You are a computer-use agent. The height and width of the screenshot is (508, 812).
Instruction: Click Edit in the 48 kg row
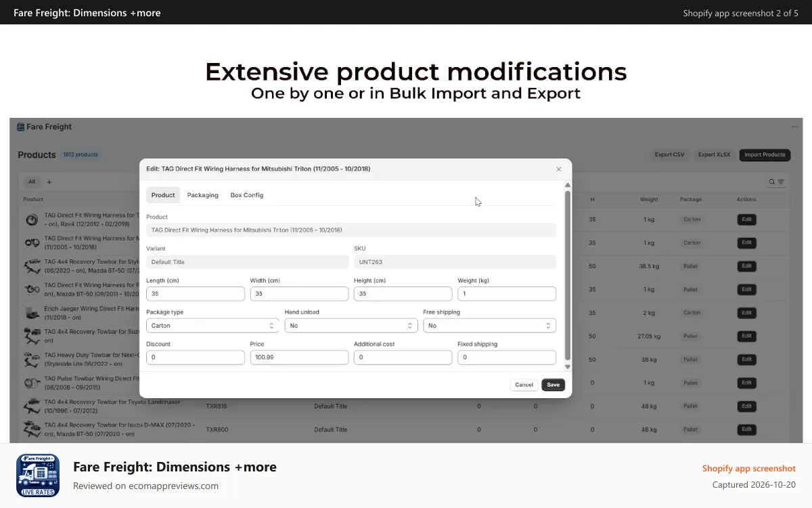pos(746,406)
